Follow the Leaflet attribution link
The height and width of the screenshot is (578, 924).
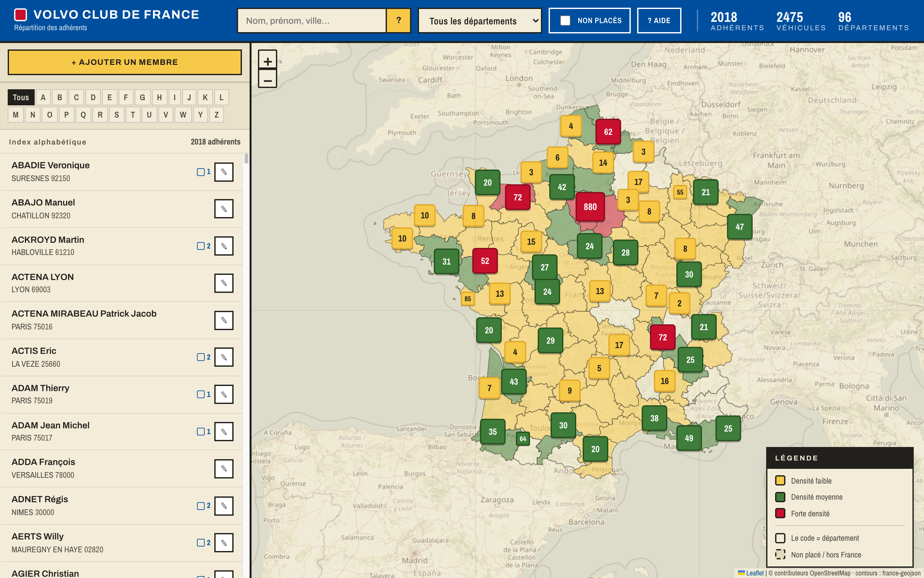pyautogui.click(x=755, y=573)
